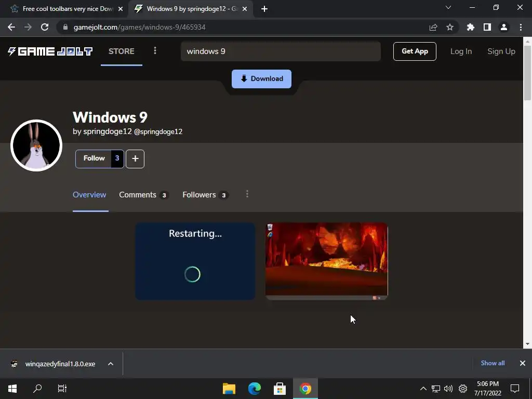Viewport: 532px width, 399px height.
Task: Open the tab search dropdown arrow
Action: click(448, 7)
